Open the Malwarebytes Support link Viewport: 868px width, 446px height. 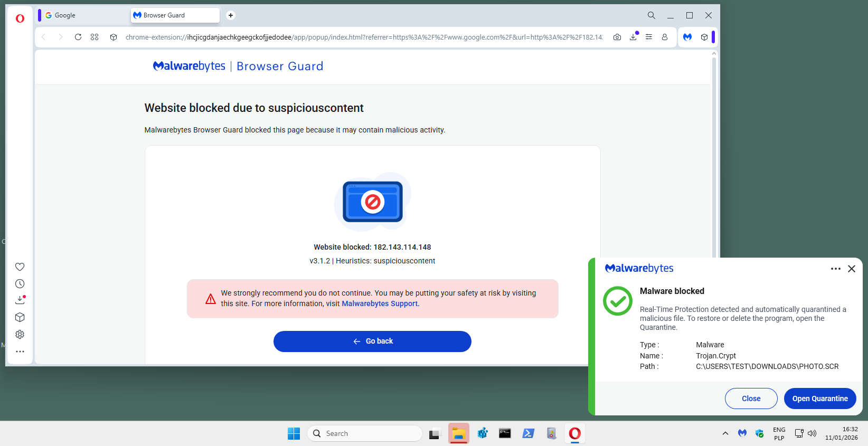tap(380, 303)
